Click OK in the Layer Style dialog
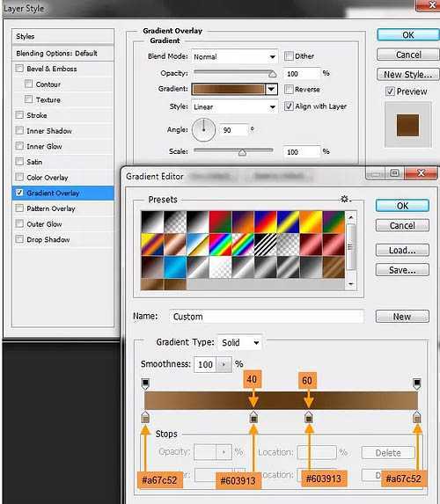The height and width of the screenshot is (504, 440). pyautogui.click(x=407, y=35)
